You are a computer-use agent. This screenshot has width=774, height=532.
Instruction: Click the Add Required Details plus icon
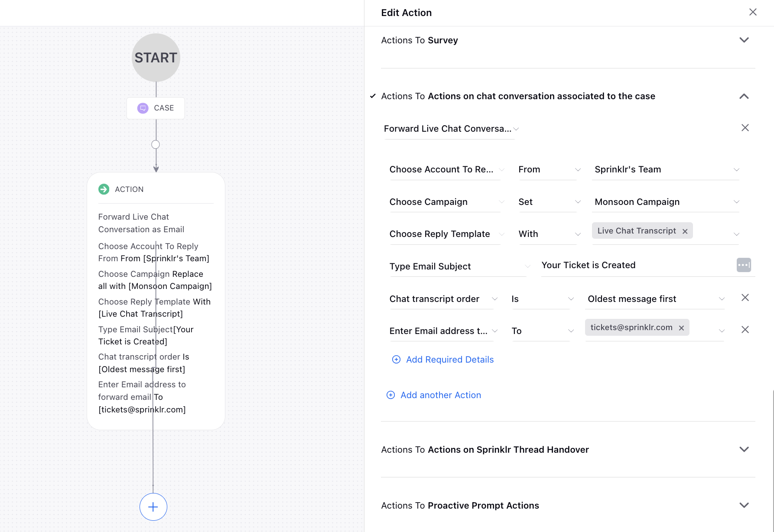(x=396, y=359)
